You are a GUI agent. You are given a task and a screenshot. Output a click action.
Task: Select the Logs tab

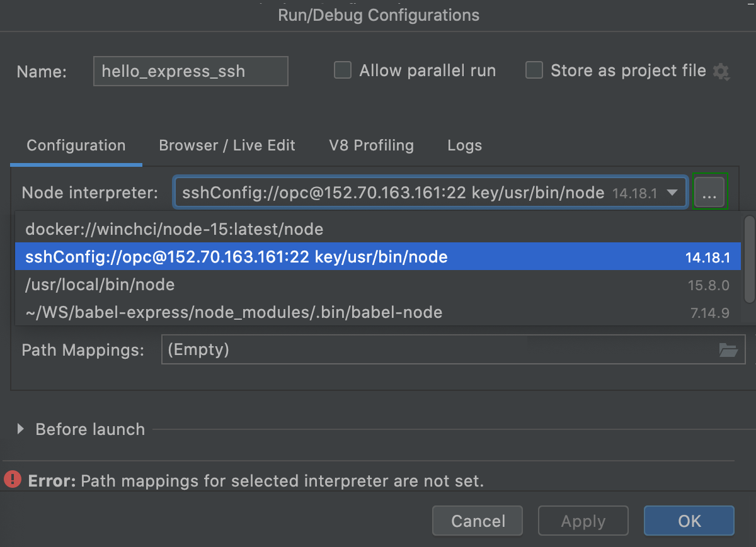tap(464, 145)
